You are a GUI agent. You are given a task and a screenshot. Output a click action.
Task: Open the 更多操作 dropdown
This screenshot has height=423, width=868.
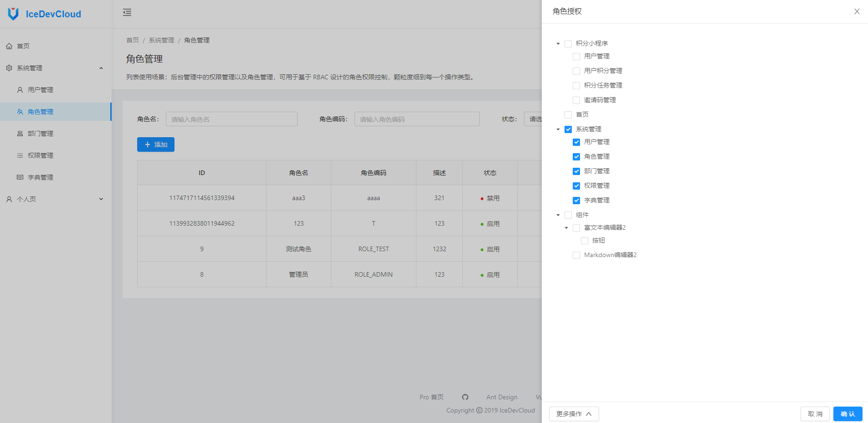click(x=574, y=414)
